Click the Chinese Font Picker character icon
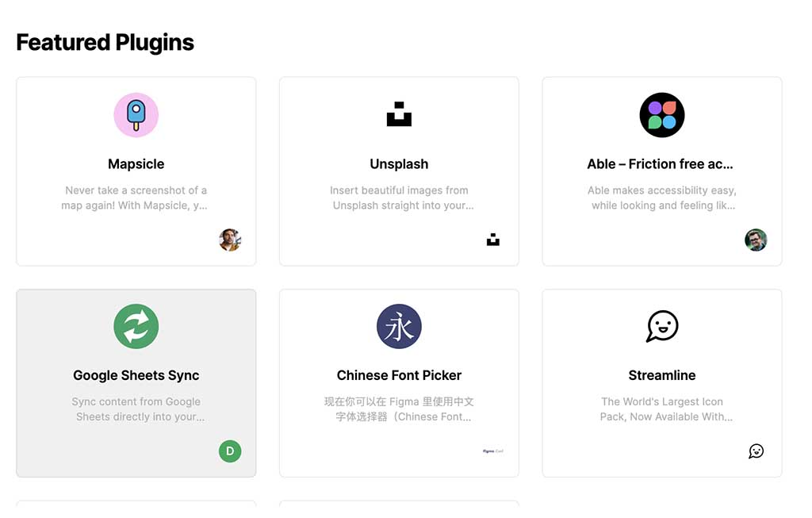 point(399,326)
